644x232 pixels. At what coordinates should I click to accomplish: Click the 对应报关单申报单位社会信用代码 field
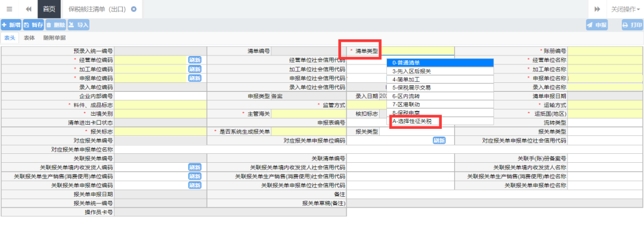click(605, 140)
